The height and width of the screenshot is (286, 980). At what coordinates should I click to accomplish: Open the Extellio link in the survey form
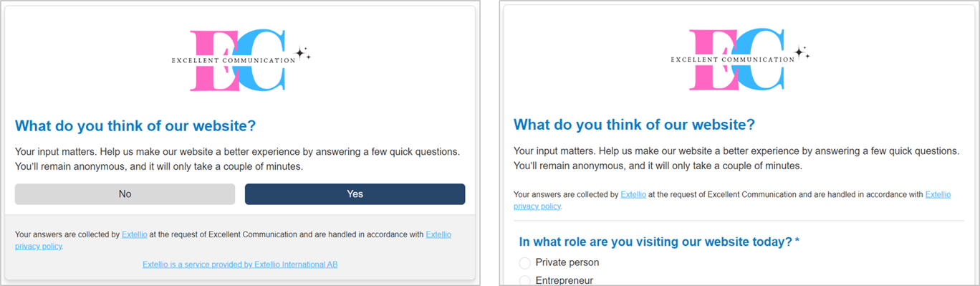click(633, 194)
